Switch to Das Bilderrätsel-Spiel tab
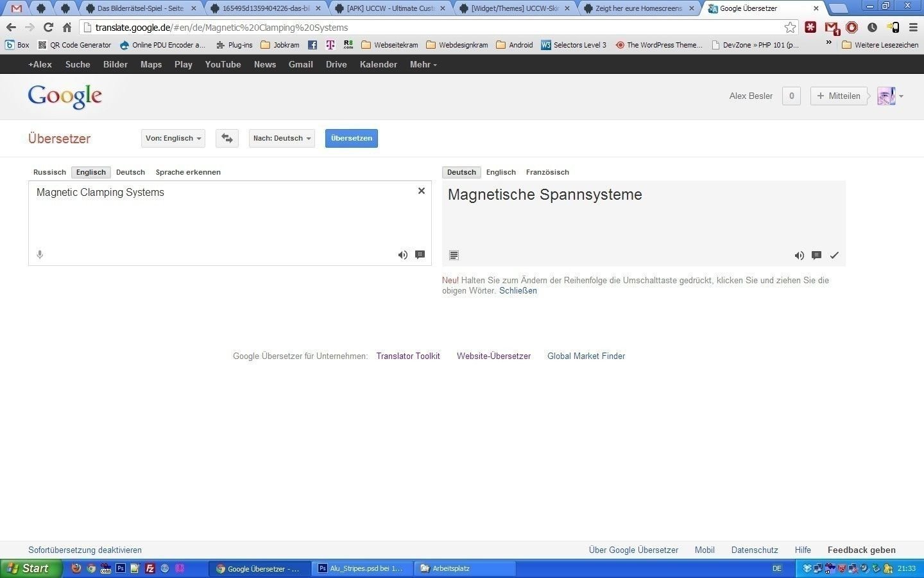 141,8
